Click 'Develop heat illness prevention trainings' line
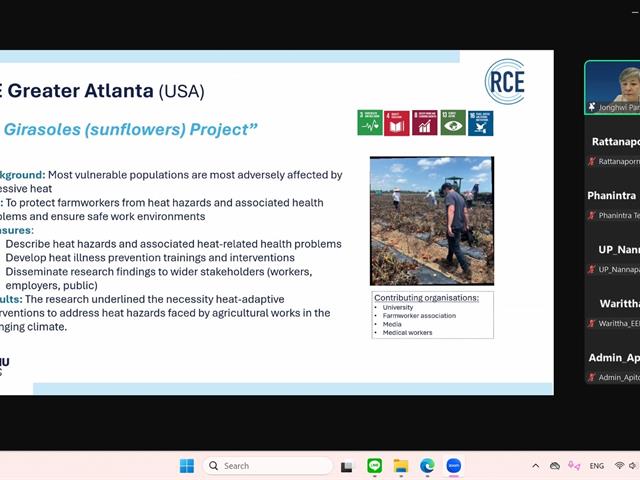640x480 pixels. pyautogui.click(x=150, y=258)
